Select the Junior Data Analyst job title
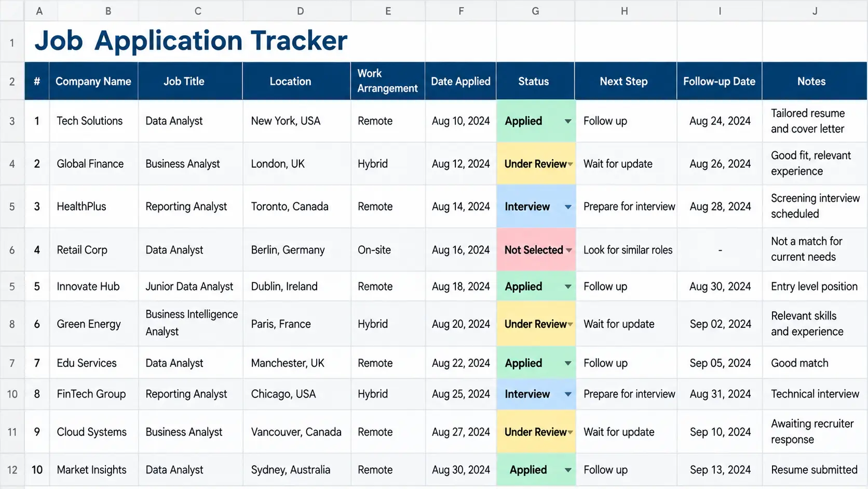This screenshot has height=489, width=868. click(191, 286)
